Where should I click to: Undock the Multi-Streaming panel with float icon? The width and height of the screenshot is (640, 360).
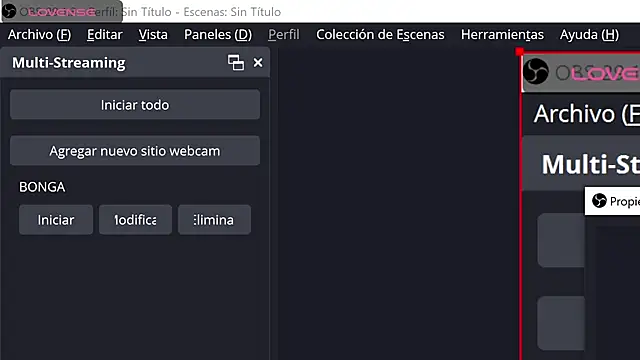pyautogui.click(x=236, y=63)
